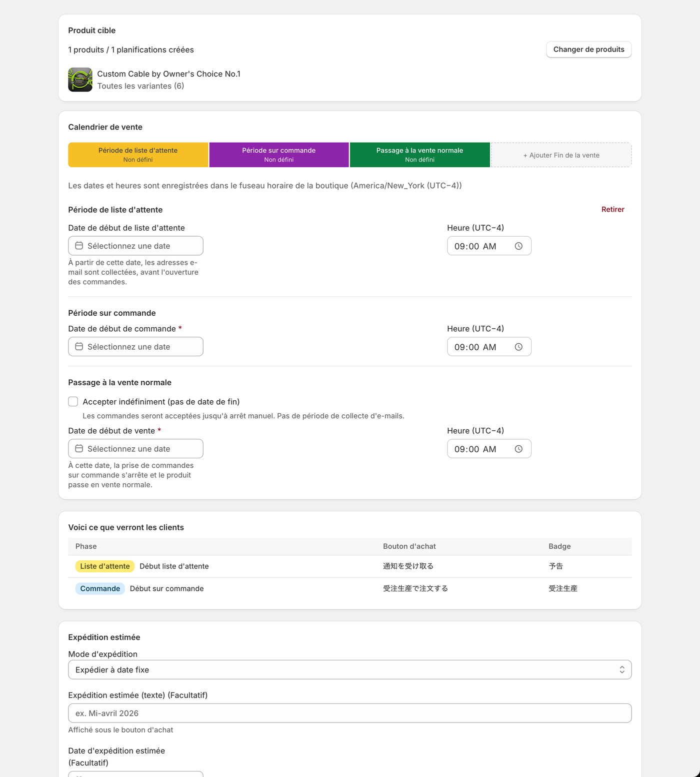
Task: Click the sale start time field
Action: 489,449
